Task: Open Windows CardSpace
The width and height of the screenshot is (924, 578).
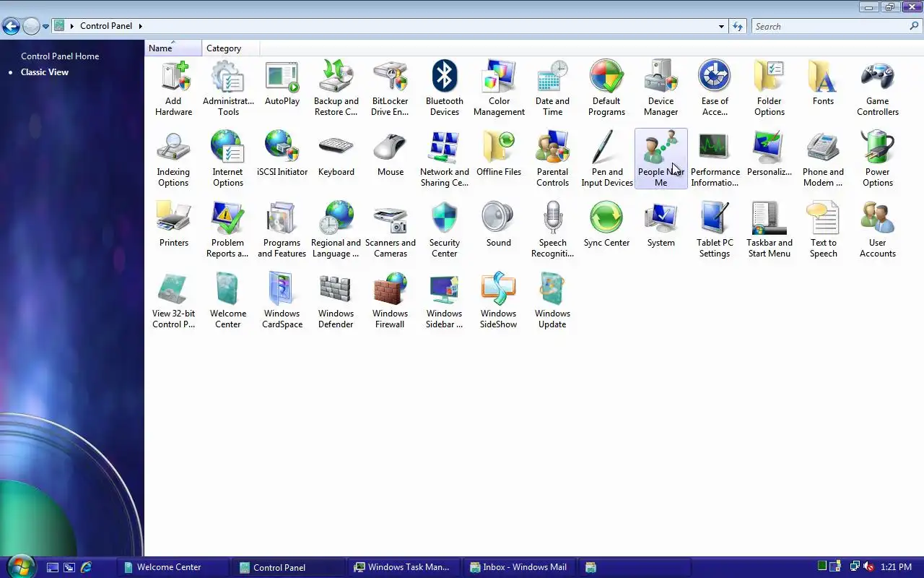Action: 282,301
